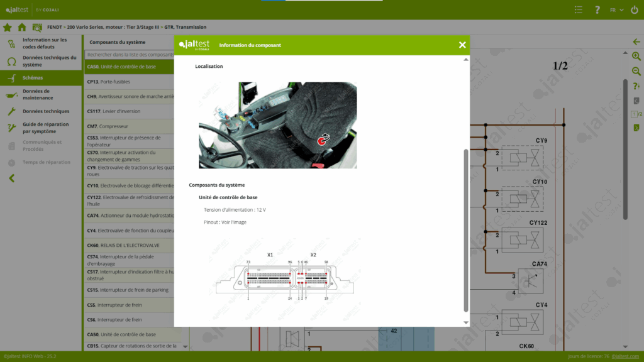Open the vehicle search icon
The width and height of the screenshot is (644, 362).
pos(37,28)
